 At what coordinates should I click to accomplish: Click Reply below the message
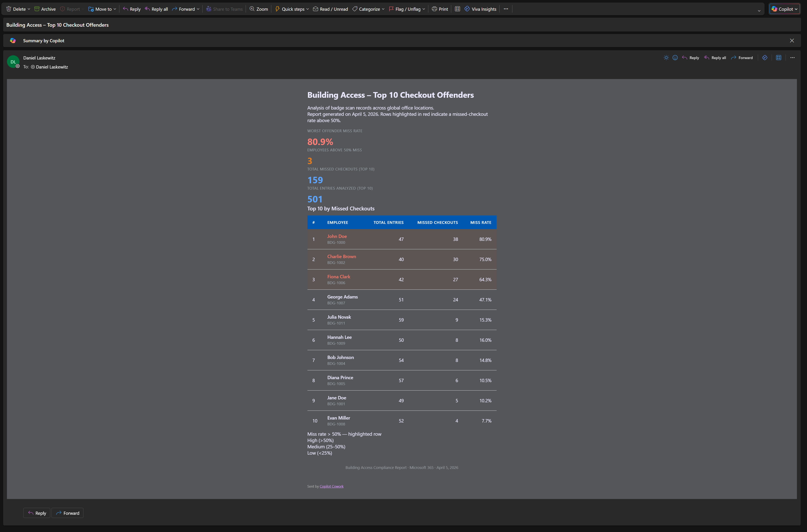pos(36,513)
